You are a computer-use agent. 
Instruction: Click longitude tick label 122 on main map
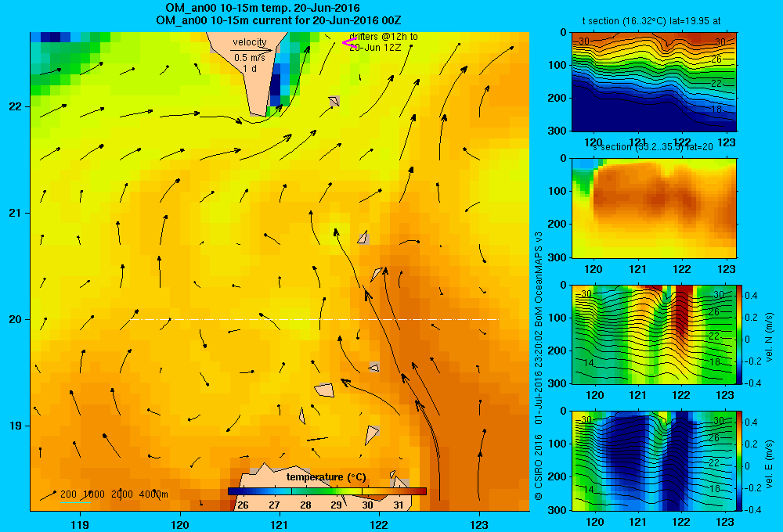[380, 525]
